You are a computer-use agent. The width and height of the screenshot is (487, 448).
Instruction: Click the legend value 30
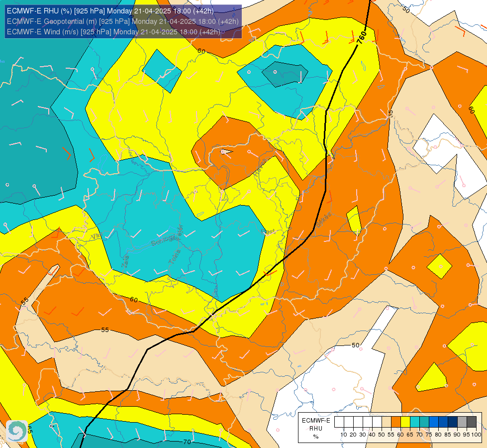click(363, 435)
